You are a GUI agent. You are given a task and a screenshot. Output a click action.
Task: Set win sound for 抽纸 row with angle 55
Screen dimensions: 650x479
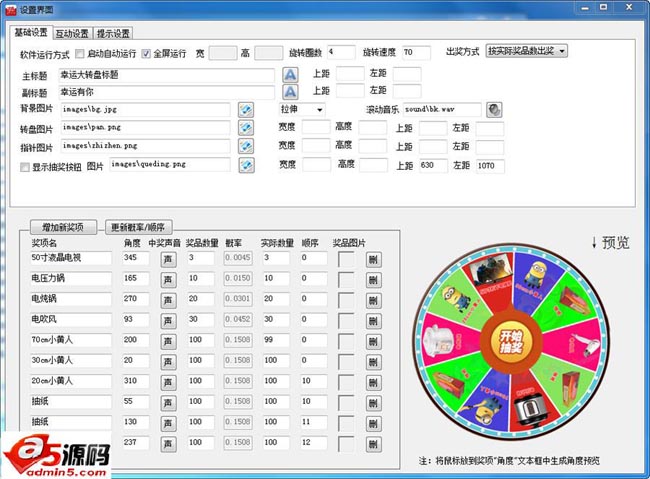pyautogui.click(x=168, y=403)
